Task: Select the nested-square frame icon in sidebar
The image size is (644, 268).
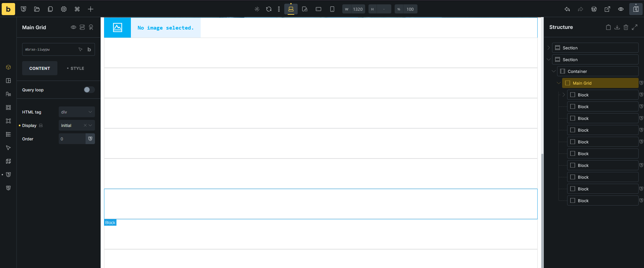Action: pos(8,121)
